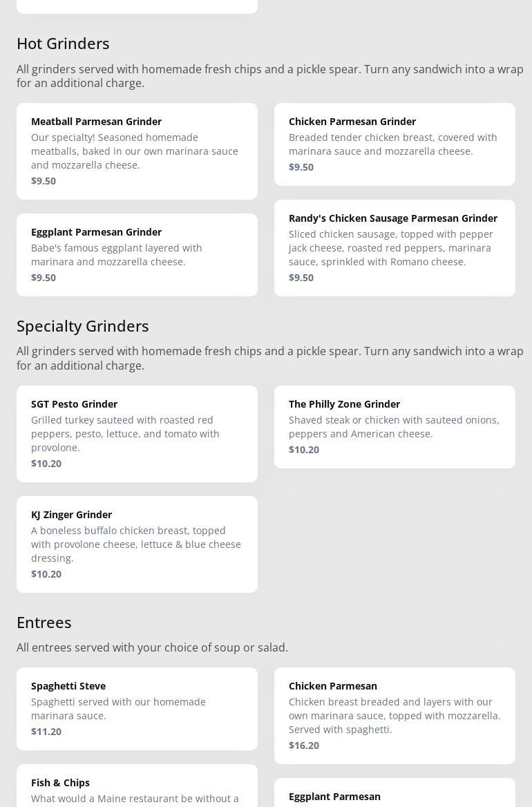Click the Specialty Grinders section heading
Viewport: 532px width, 807px height.
[x=83, y=326]
